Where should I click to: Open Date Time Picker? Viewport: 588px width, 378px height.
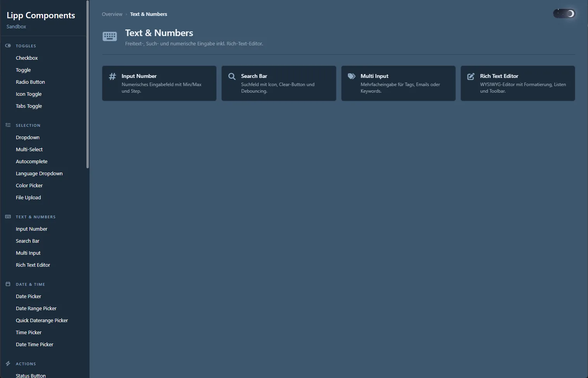pyautogui.click(x=34, y=345)
